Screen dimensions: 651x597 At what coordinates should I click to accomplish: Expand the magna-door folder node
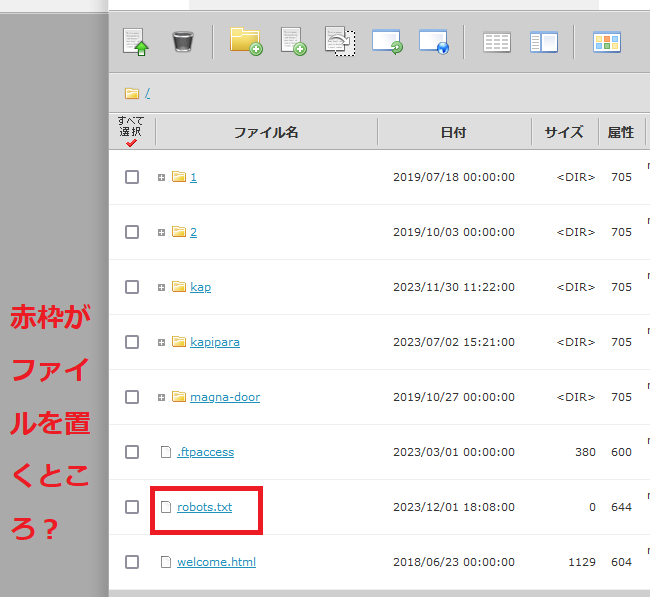point(161,397)
